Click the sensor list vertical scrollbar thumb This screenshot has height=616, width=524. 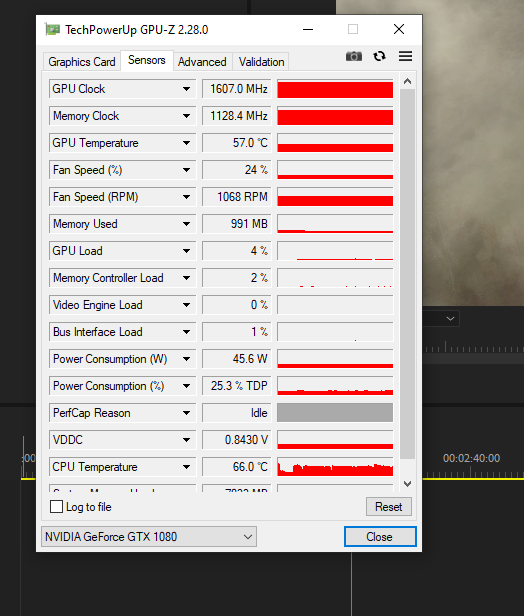pyautogui.click(x=407, y=274)
